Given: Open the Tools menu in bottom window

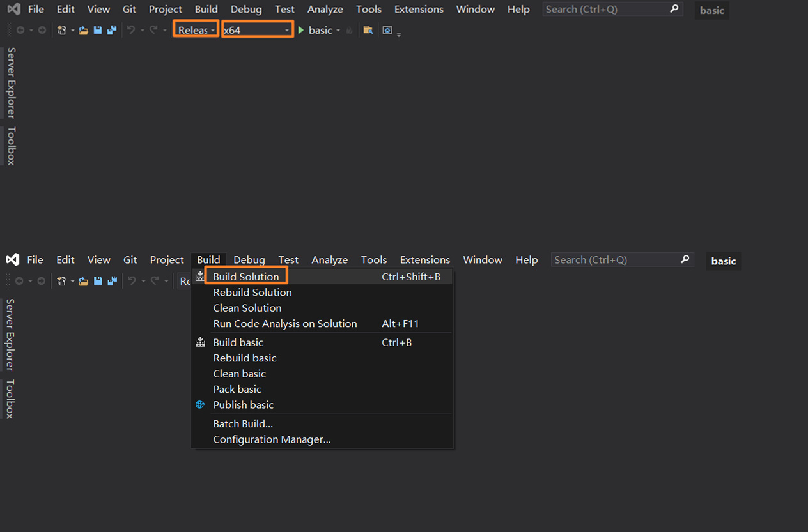Looking at the screenshot, I should (x=374, y=260).
